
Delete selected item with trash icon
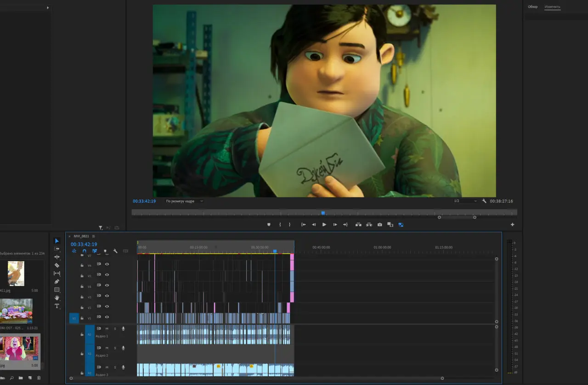(39, 378)
